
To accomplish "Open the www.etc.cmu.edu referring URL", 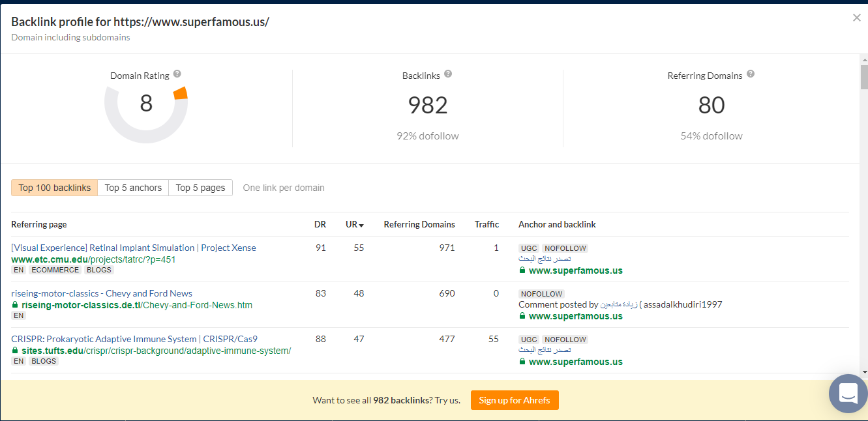I will [x=93, y=259].
